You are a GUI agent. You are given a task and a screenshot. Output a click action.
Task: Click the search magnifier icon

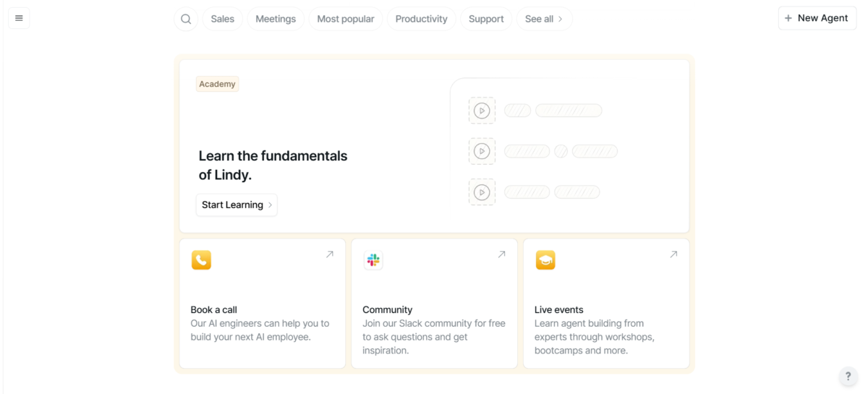186,19
